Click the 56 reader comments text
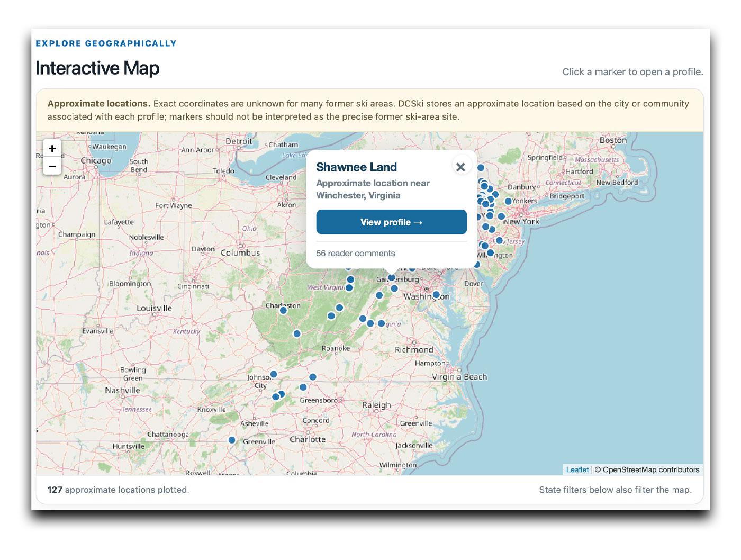 (x=356, y=254)
